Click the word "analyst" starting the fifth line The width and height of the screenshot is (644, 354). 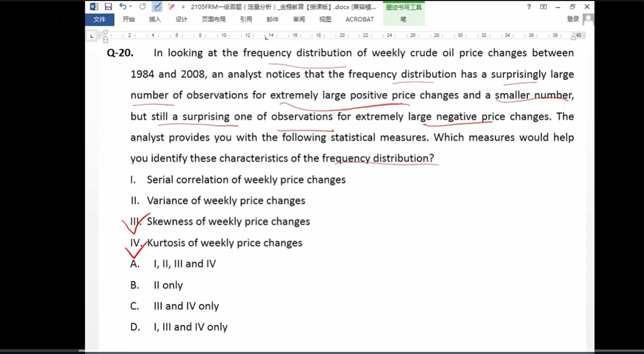148,138
